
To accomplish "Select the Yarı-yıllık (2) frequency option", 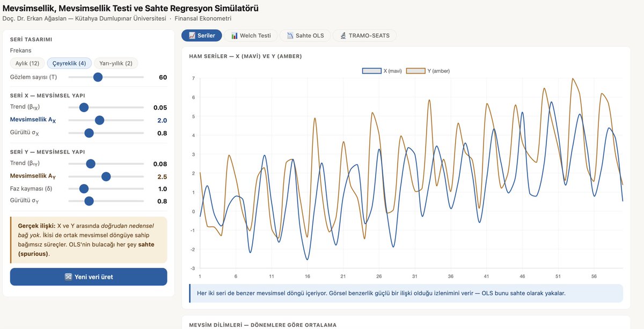I will [x=116, y=63].
